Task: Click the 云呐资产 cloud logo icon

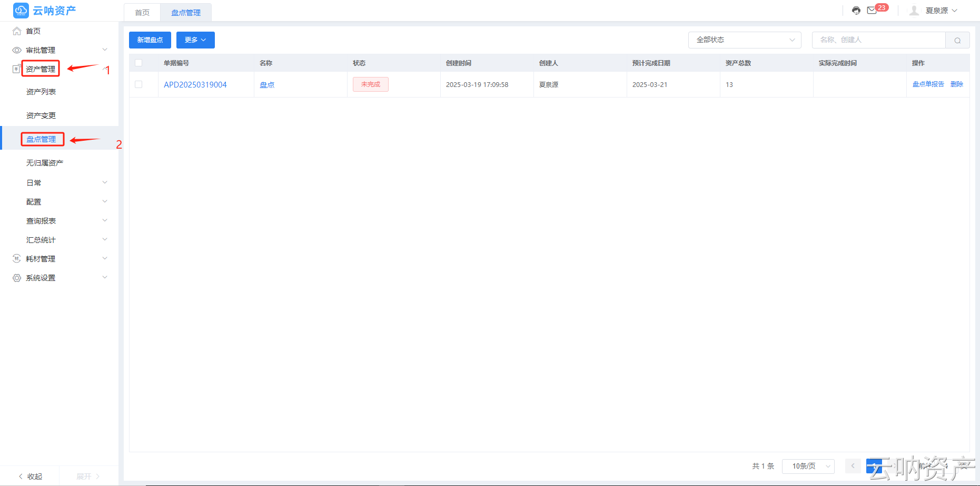Action: 21,11
